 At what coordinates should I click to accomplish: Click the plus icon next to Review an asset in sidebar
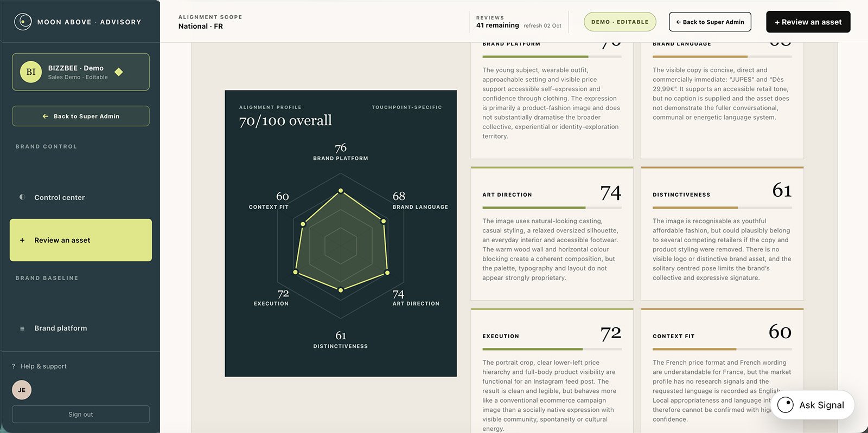coord(22,240)
